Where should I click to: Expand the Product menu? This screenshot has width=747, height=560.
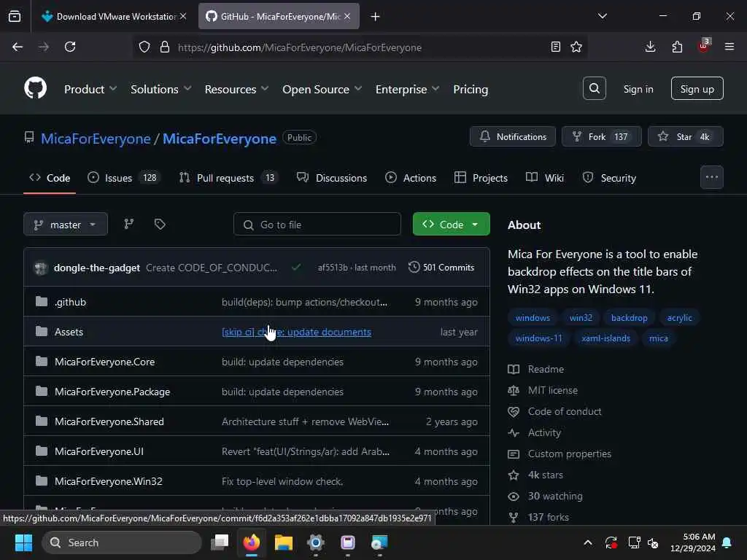click(x=90, y=89)
